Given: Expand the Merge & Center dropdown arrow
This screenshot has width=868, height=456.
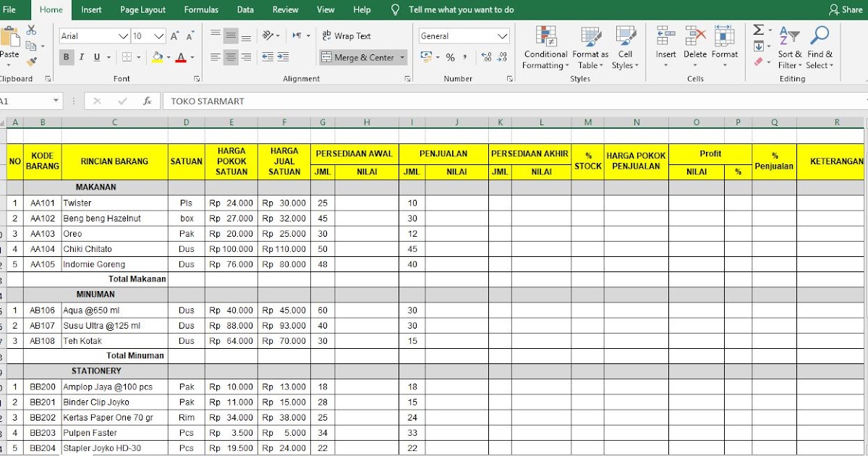Looking at the screenshot, I should click(x=402, y=57).
